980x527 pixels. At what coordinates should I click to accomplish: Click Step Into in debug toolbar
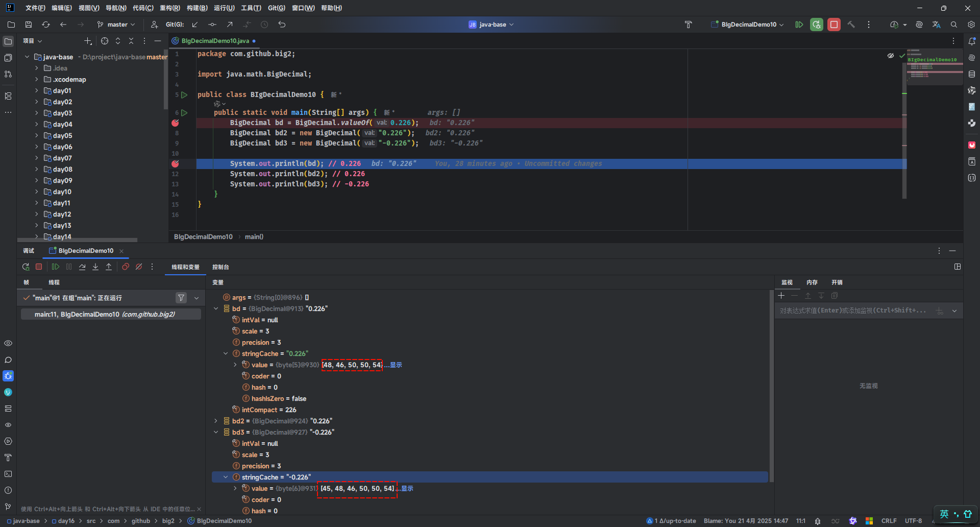point(95,267)
